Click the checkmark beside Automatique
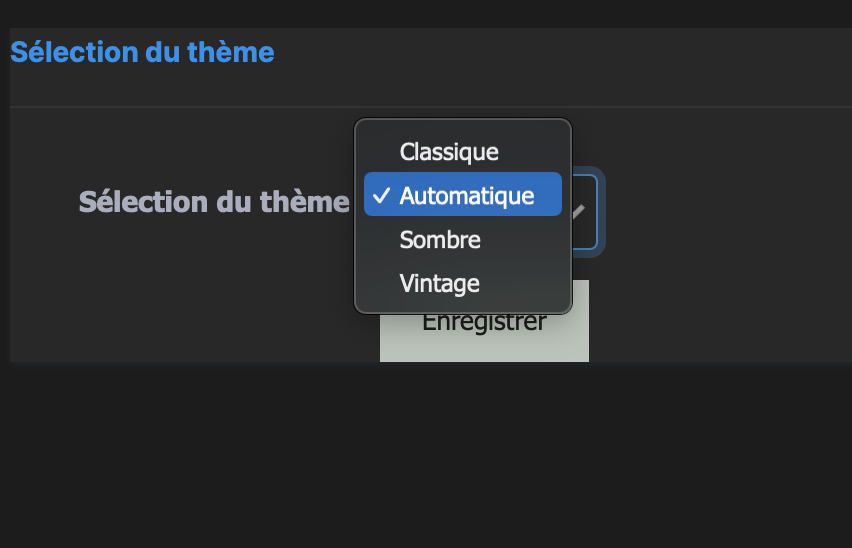This screenshot has height=548, width=852. [x=381, y=196]
